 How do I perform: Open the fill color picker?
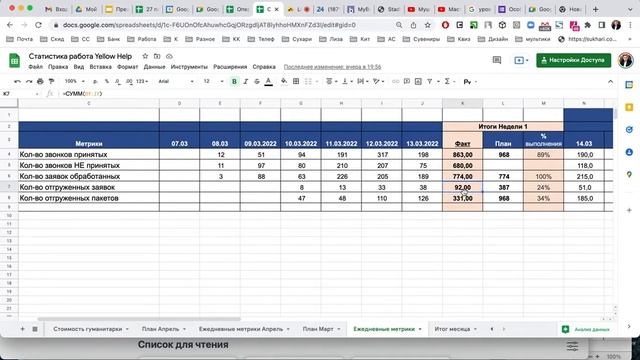point(284,82)
